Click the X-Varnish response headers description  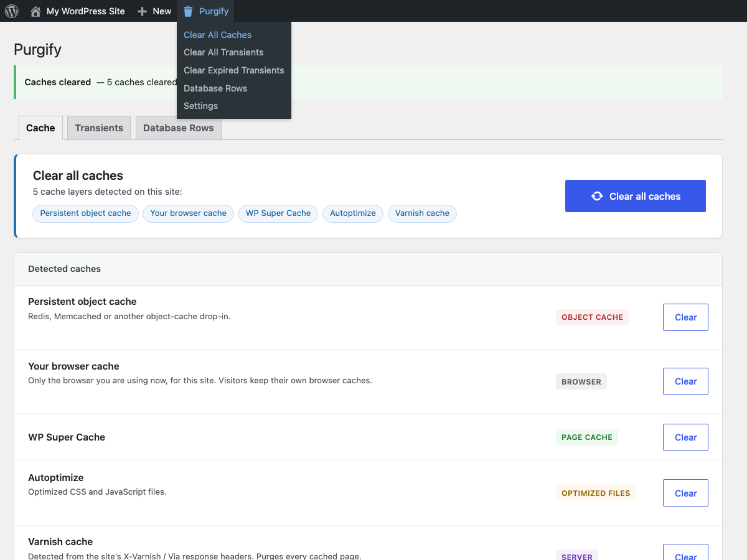click(x=194, y=556)
